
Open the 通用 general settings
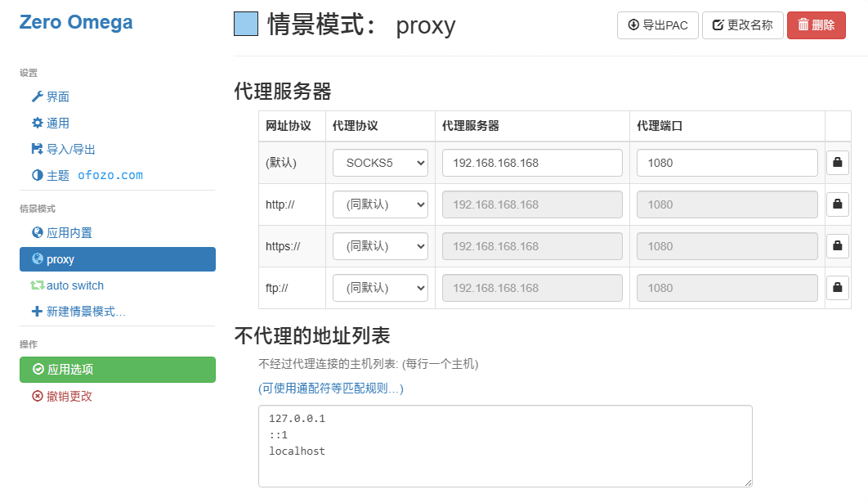57,124
